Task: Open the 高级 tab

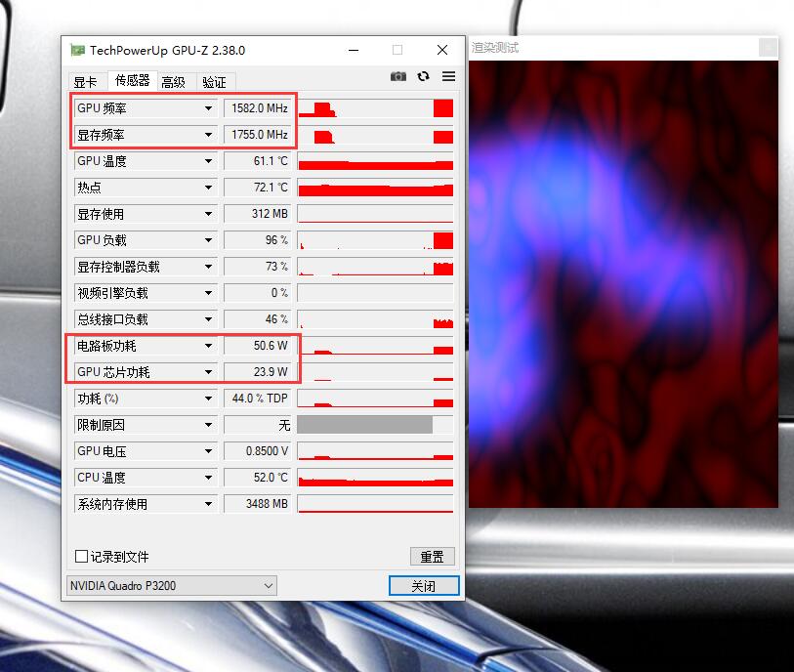Action: tap(174, 82)
